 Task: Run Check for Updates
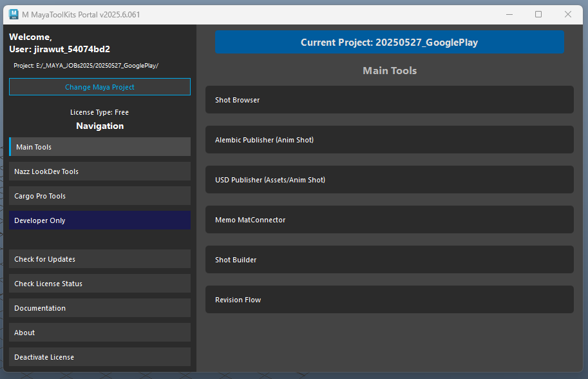point(99,258)
